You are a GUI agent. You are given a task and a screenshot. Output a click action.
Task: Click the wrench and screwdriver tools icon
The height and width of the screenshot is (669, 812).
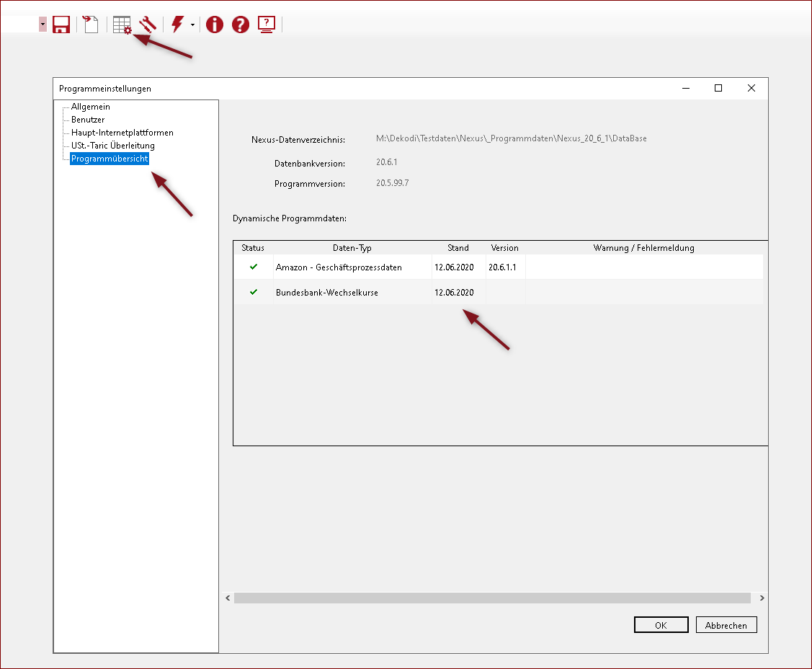point(148,25)
